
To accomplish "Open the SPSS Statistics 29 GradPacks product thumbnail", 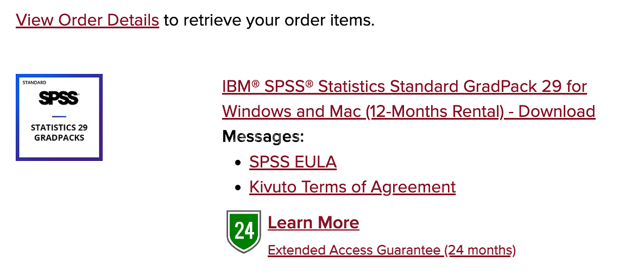I will pos(59,117).
